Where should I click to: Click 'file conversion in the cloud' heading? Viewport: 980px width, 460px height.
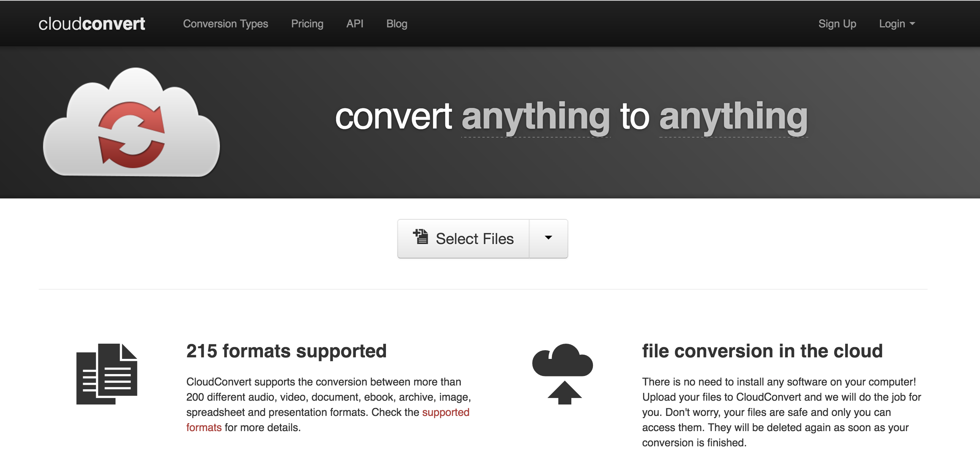(x=762, y=351)
